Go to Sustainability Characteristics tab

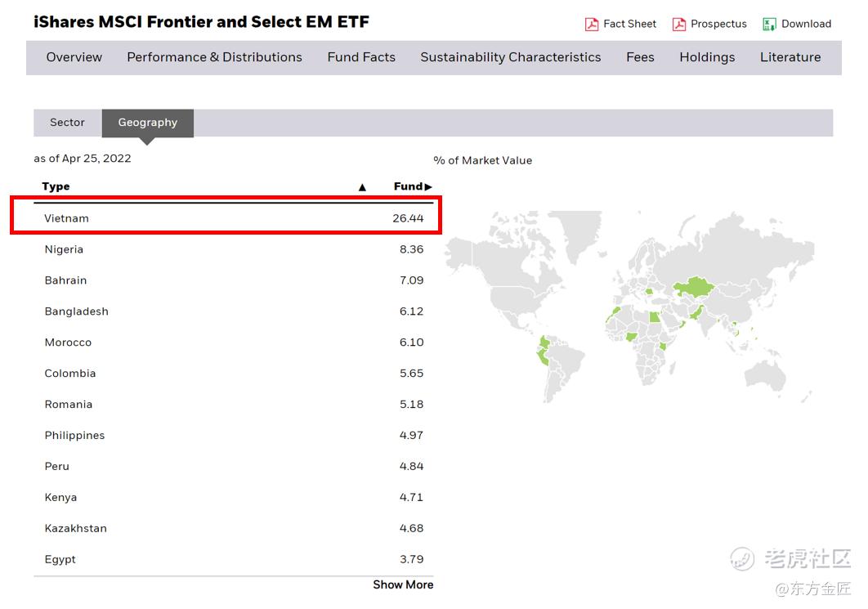[x=510, y=57]
